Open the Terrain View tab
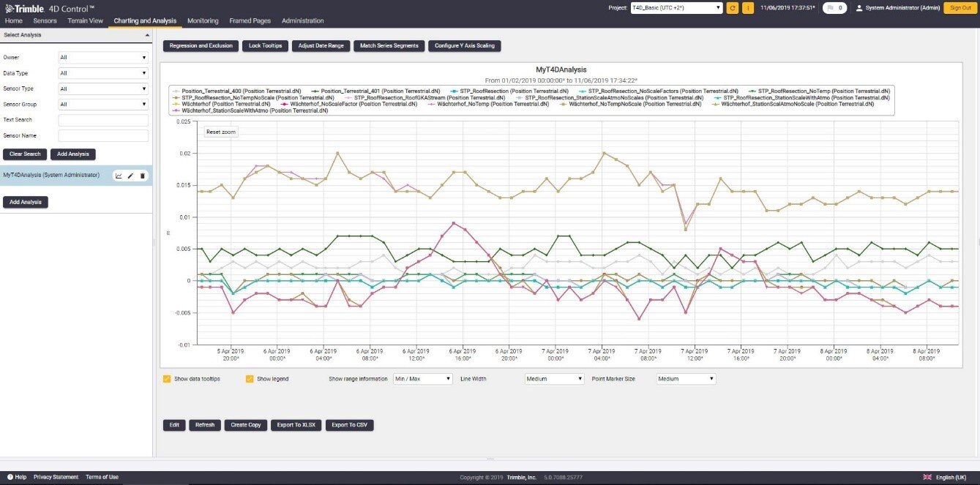Screen dimensions: 980x485 coord(85,20)
